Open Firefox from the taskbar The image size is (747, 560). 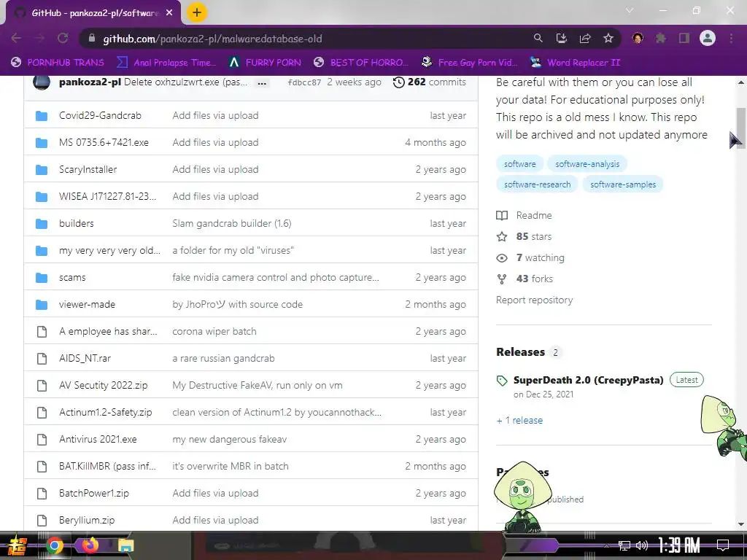click(90, 545)
